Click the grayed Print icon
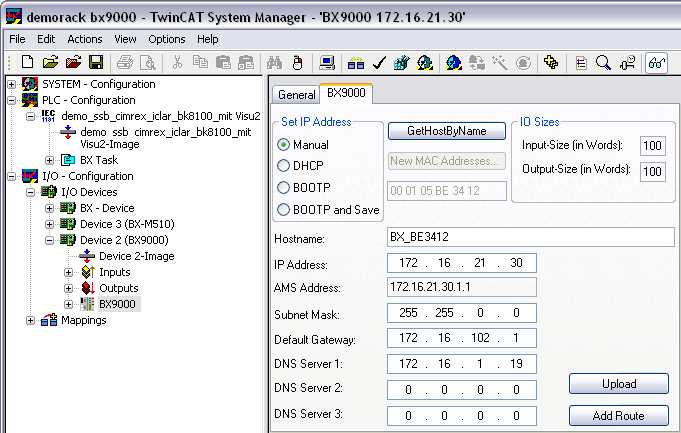 (125, 63)
